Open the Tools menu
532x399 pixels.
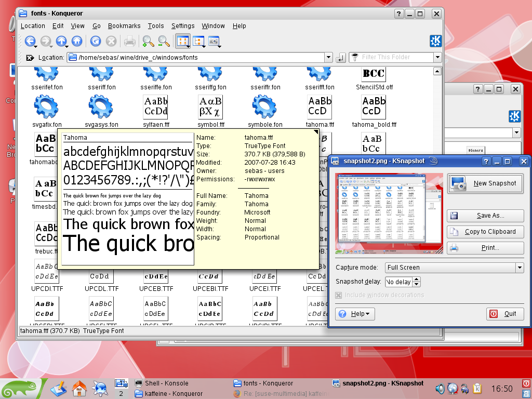tap(156, 26)
